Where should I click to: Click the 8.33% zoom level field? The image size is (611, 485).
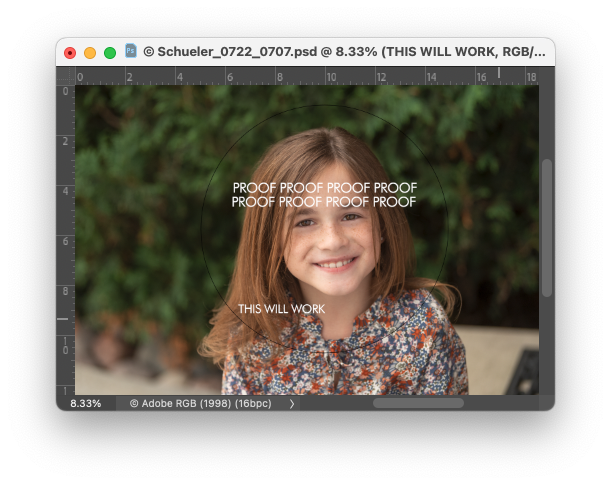(86, 403)
